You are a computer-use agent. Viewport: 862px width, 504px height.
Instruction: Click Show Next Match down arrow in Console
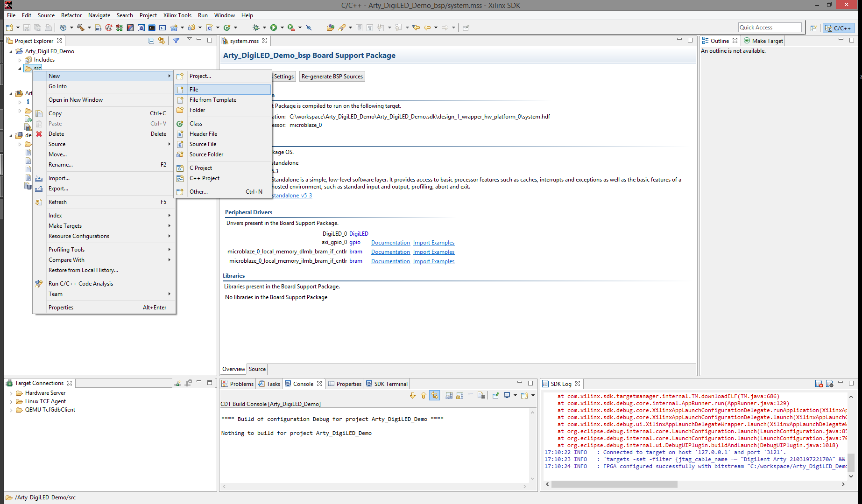(x=413, y=396)
